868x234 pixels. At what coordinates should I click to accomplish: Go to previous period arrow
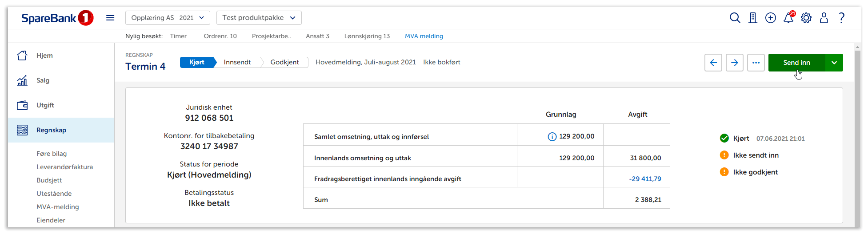[713, 63]
